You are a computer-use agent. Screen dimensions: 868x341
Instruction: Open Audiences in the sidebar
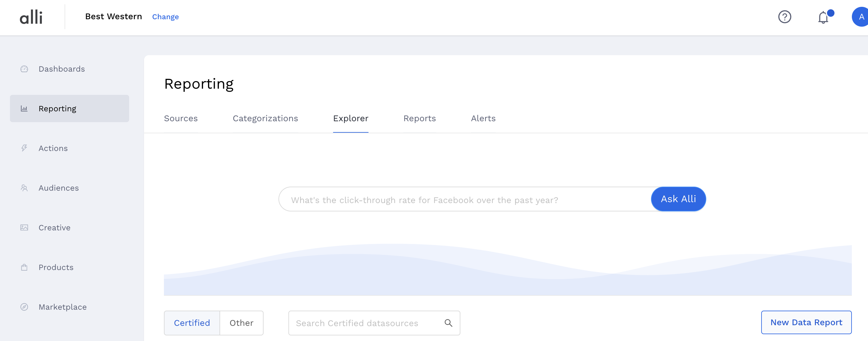point(70,188)
